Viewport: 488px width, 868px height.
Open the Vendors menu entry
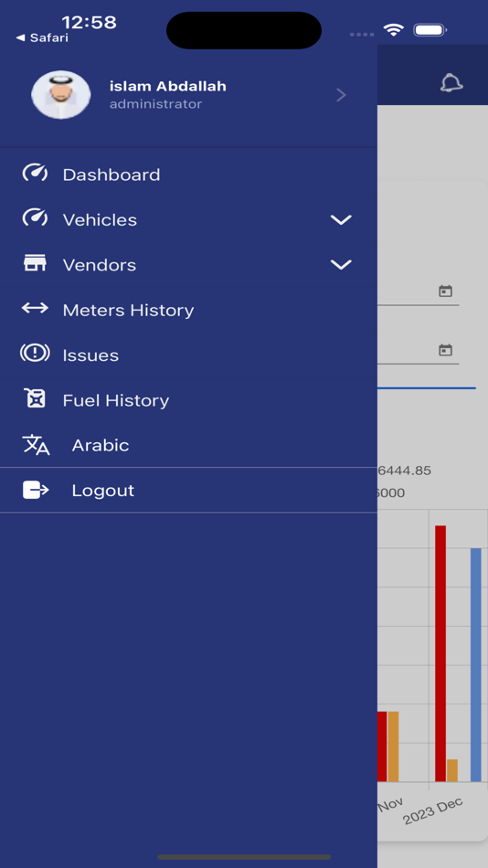pos(188,265)
